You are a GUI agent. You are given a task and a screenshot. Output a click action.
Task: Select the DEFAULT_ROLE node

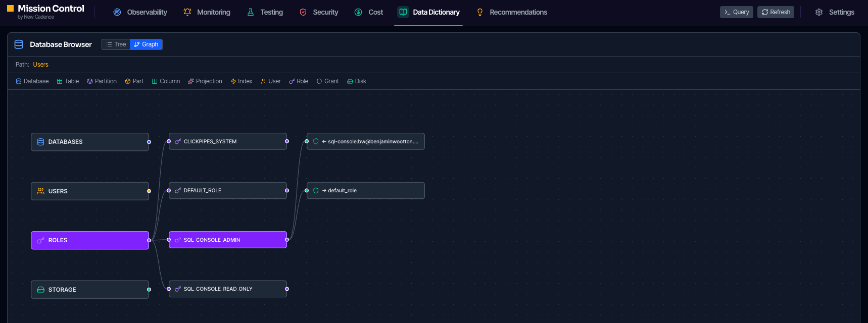click(x=228, y=190)
